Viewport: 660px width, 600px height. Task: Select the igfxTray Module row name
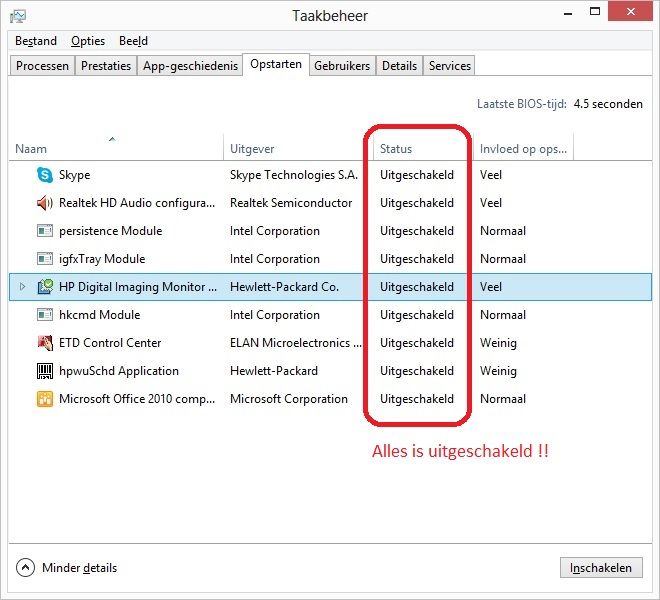tap(102, 259)
